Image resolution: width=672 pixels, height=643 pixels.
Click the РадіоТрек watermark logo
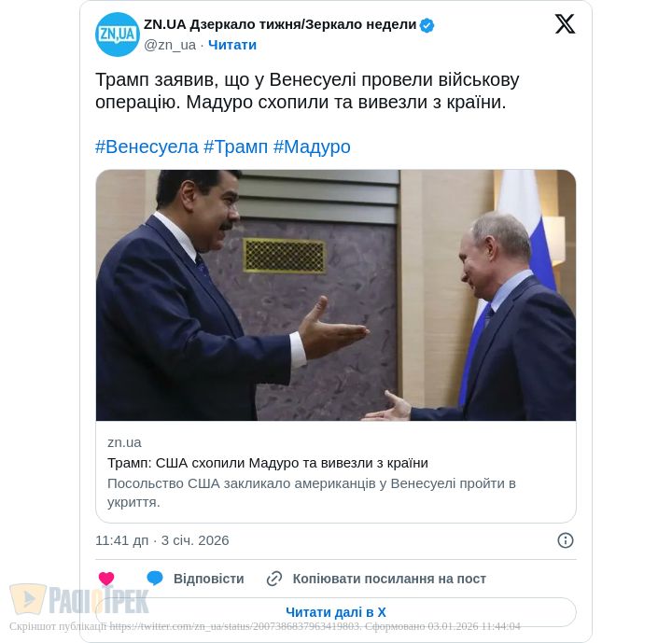tap(79, 599)
